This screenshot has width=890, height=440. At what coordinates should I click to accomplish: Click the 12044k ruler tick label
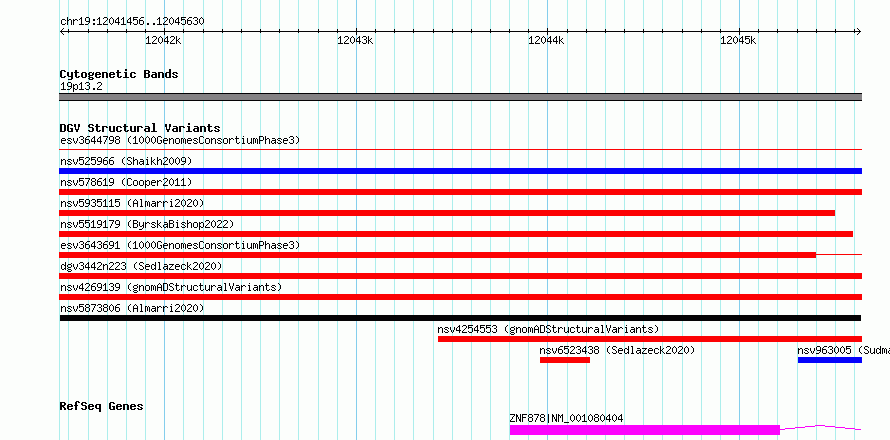(547, 40)
